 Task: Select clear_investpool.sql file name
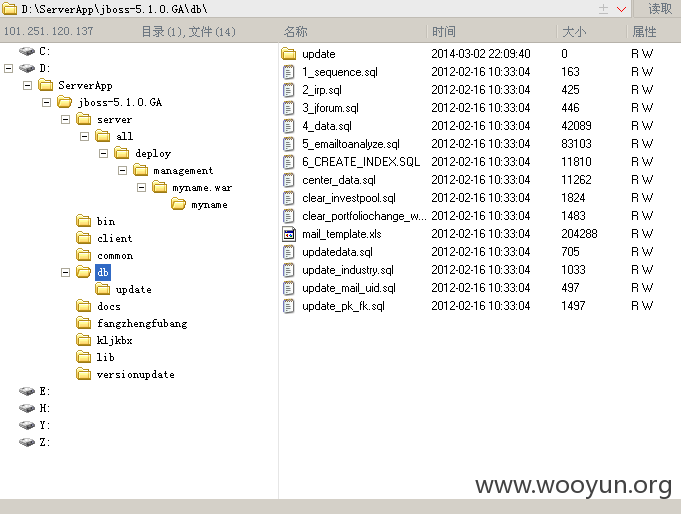(x=349, y=198)
